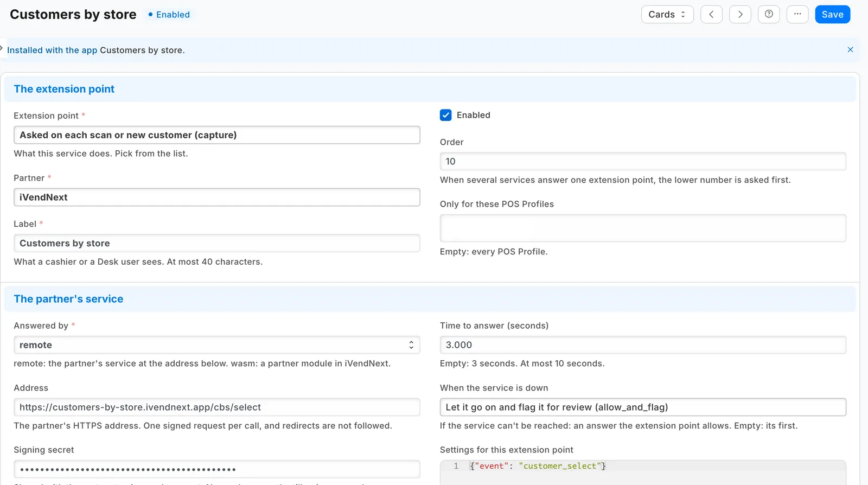Go to the previous record arrow
The image size is (868, 485).
click(711, 15)
